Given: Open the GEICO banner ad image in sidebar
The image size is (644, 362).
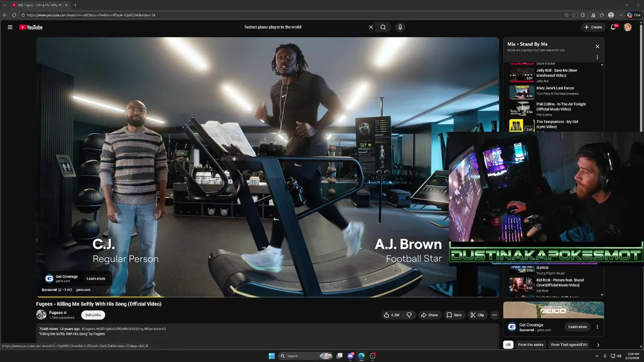Looking at the screenshot, I should pos(553,310).
